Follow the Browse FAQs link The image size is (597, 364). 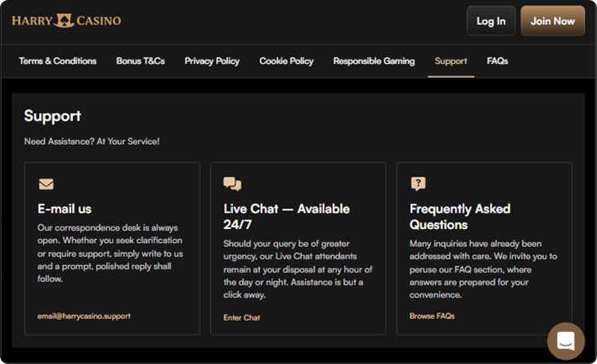pyautogui.click(x=432, y=316)
